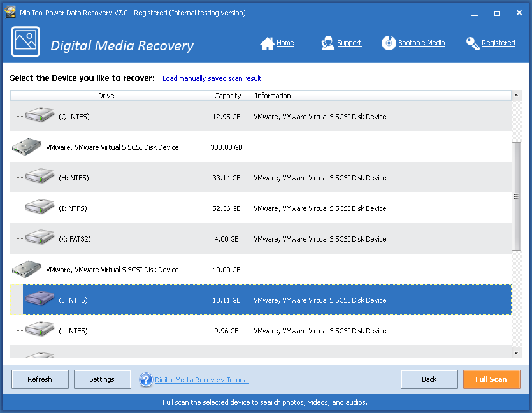Click the 300.00 GB capacity value

tap(226, 147)
